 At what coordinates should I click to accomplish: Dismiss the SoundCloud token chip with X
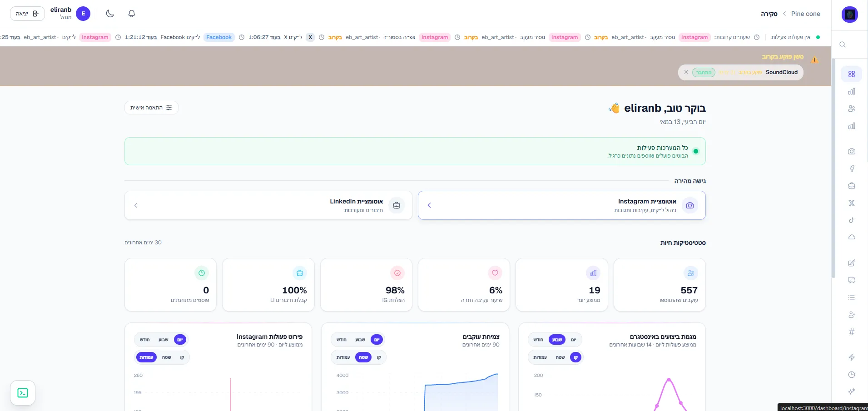point(686,72)
